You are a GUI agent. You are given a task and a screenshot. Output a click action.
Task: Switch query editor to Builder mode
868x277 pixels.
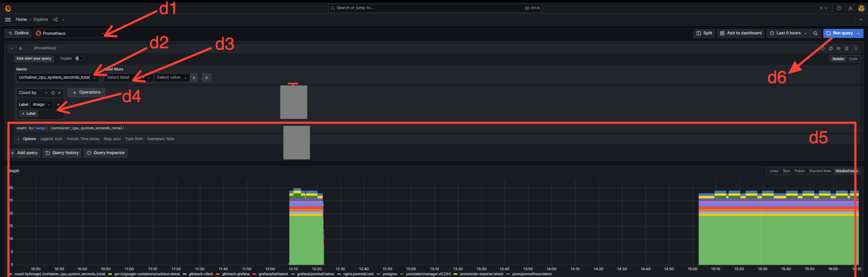pos(838,59)
